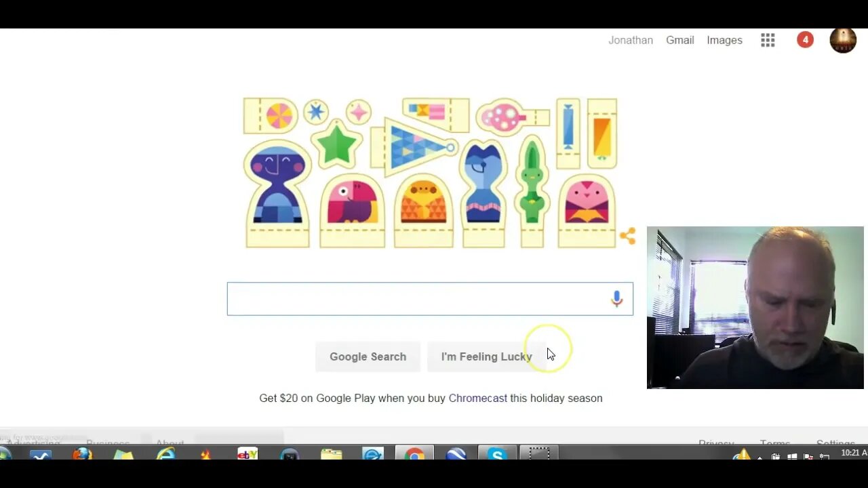Click the holiday doodle artwork
Screen dimensions: 868x488
(x=431, y=172)
